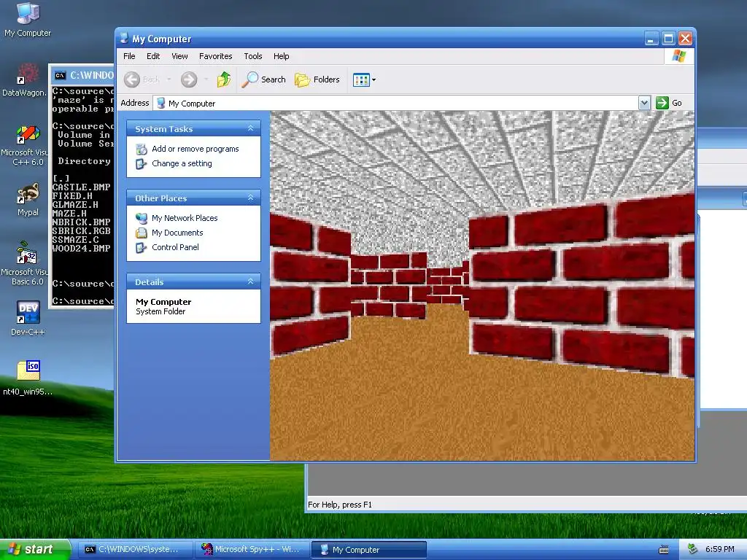747x560 pixels.
Task: Click Change a setting link
Action: [182, 163]
